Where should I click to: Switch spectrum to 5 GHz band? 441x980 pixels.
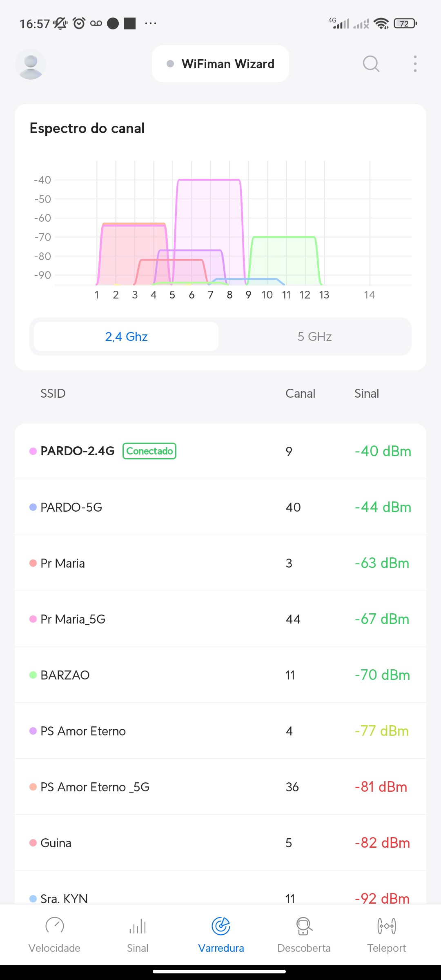314,336
